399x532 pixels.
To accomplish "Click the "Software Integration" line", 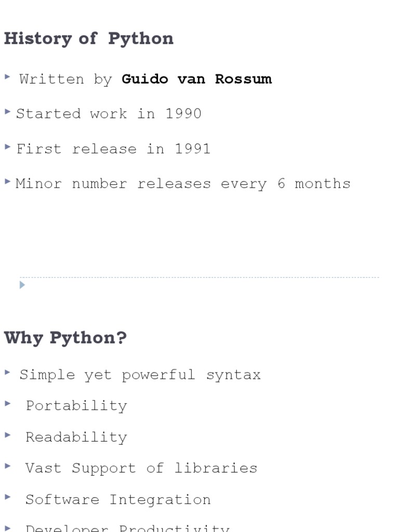I will tap(118, 500).
